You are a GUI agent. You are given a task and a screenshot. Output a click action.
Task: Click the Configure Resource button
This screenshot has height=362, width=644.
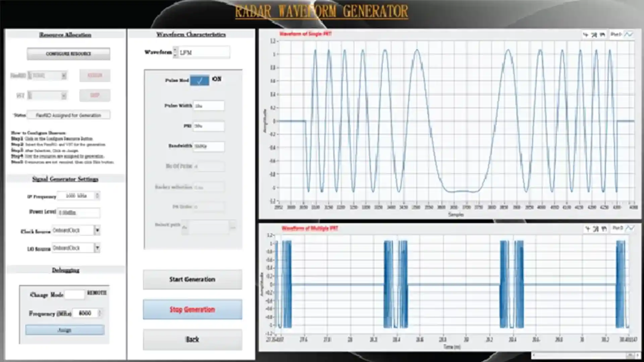tap(68, 54)
